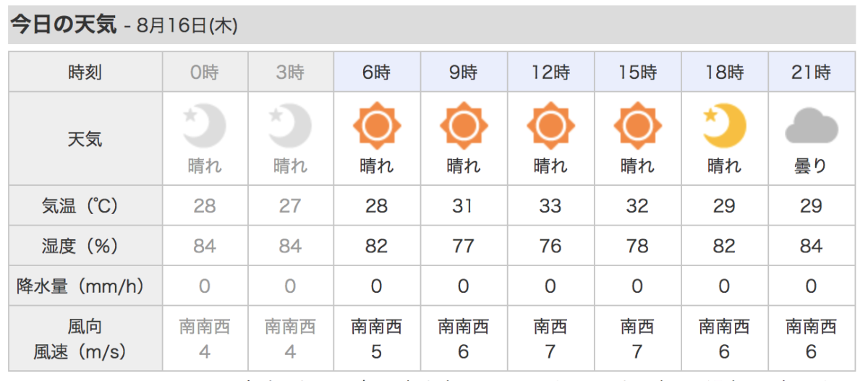
Task: Select the yellow moon icon for 18時
Action: click(724, 127)
